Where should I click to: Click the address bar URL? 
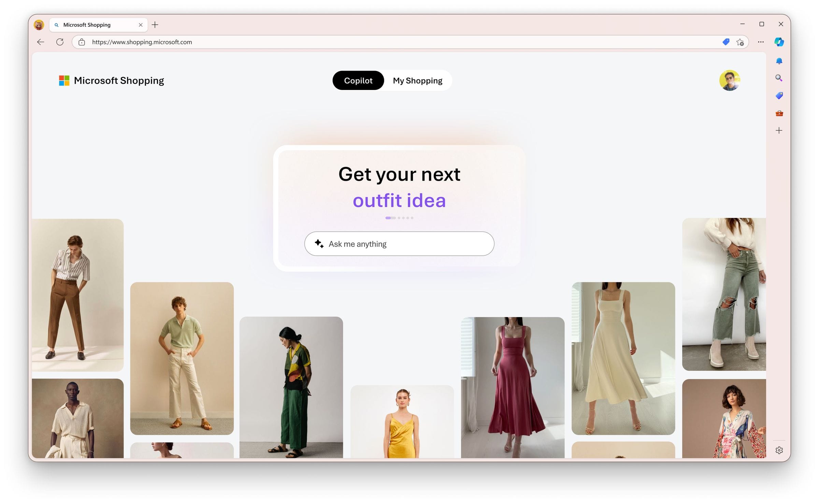tap(142, 42)
